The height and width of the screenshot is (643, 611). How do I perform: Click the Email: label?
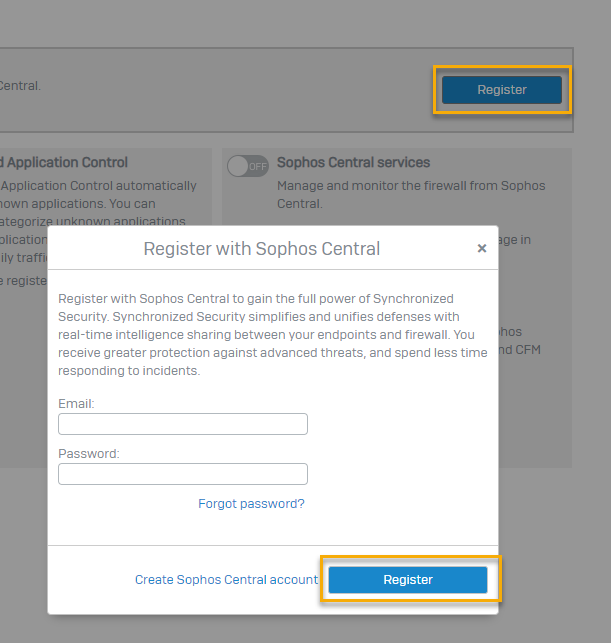[77, 404]
